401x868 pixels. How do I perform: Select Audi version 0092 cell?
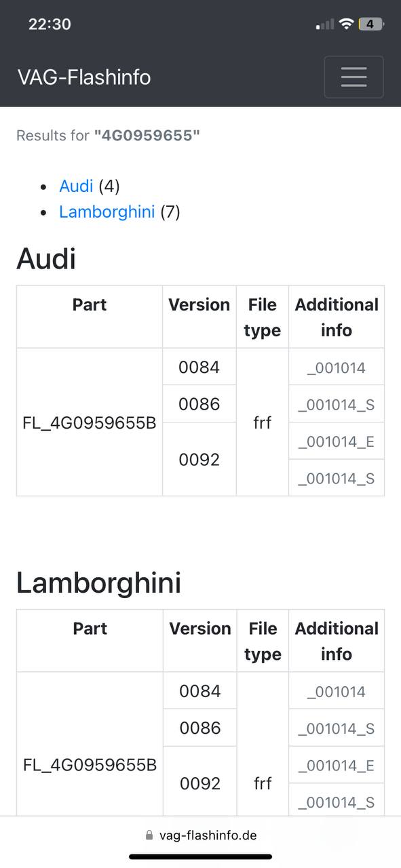(x=199, y=459)
